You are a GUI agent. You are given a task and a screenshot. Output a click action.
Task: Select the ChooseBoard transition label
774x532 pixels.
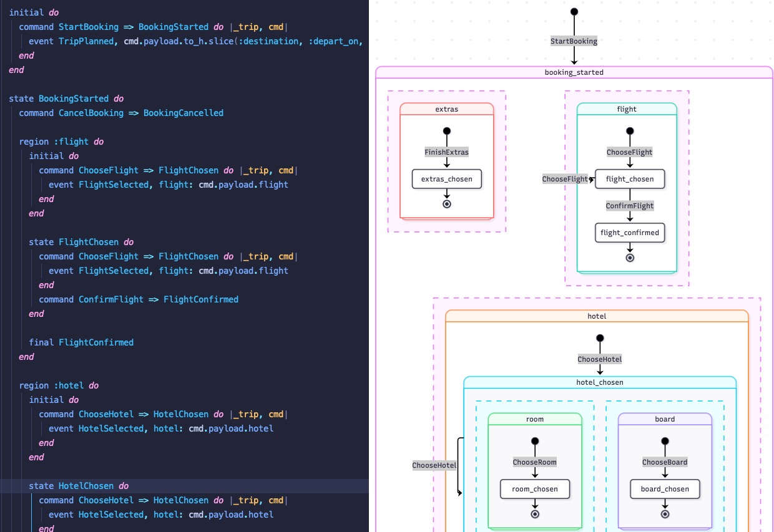[x=665, y=462]
